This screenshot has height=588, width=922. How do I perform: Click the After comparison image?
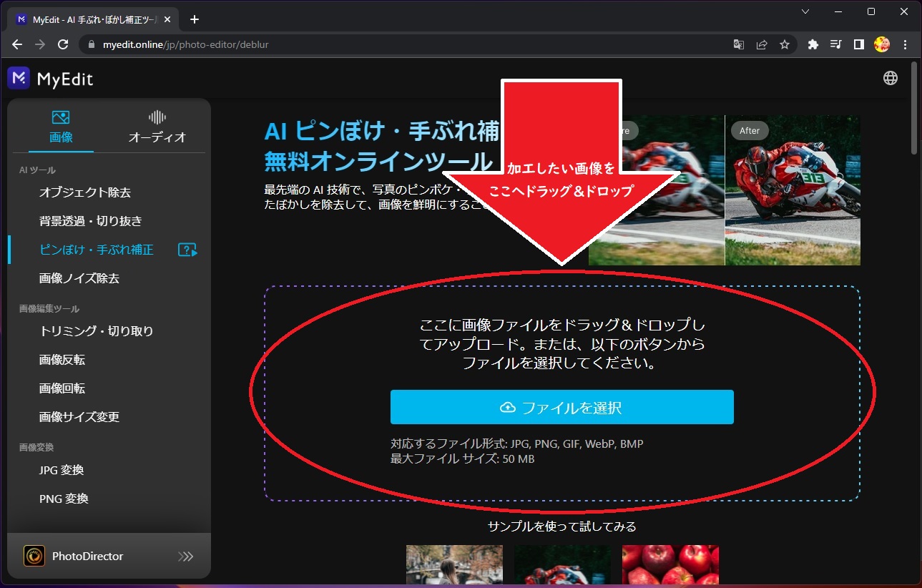click(x=793, y=190)
